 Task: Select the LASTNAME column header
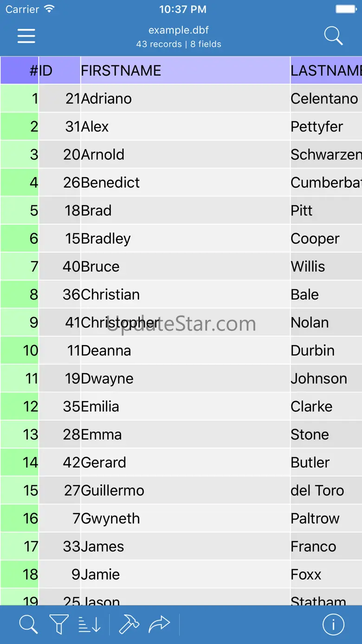(x=326, y=71)
